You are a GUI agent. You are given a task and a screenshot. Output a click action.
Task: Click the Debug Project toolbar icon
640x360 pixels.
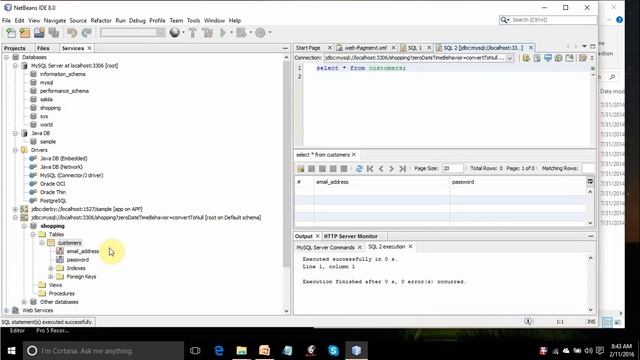[241, 33]
